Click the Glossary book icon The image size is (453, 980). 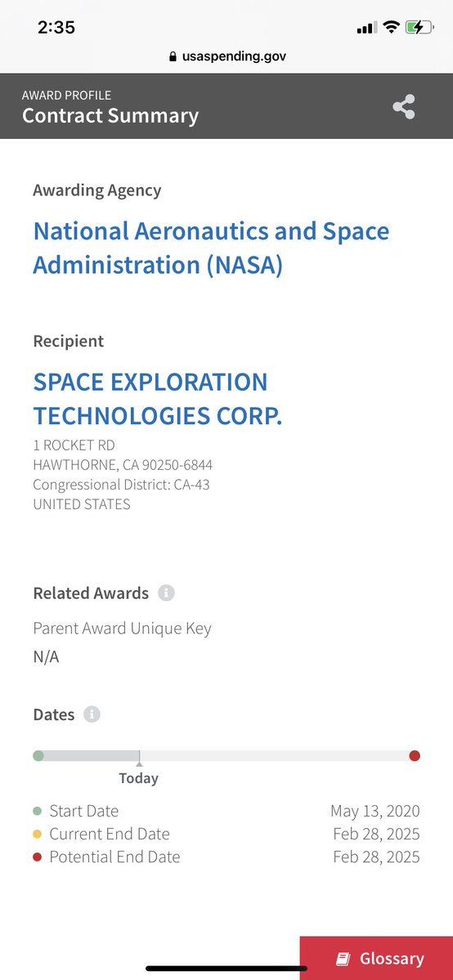coord(343,958)
